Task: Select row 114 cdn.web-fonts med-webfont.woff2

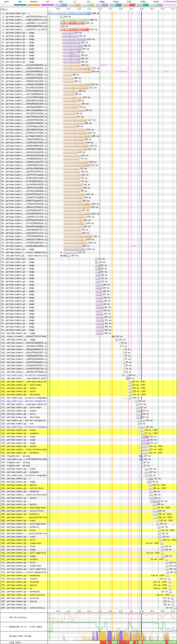Action: point(24,378)
